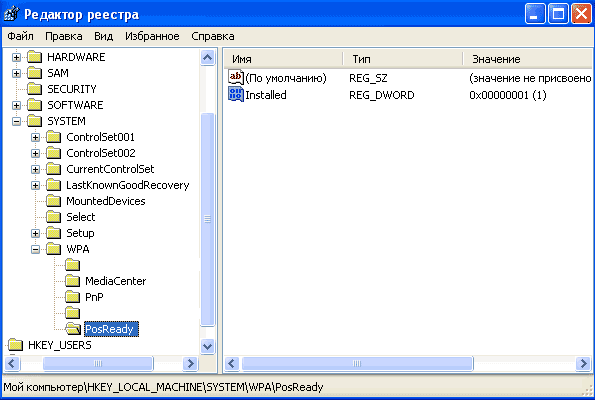The image size is (595, 400).
Task: Open the Файл menu
Action: (20, 36)
